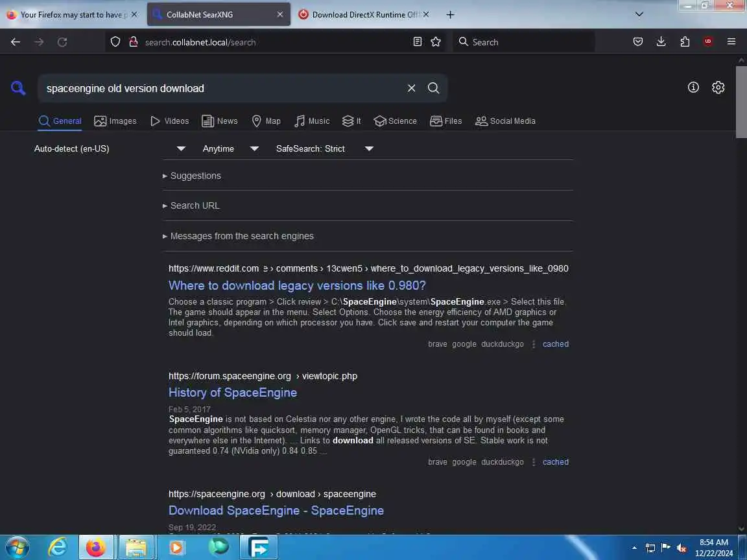This screenshot has height=560, width=747.
Task: Open cached copy of the Reddit result
Action: (x=556, y=344)
